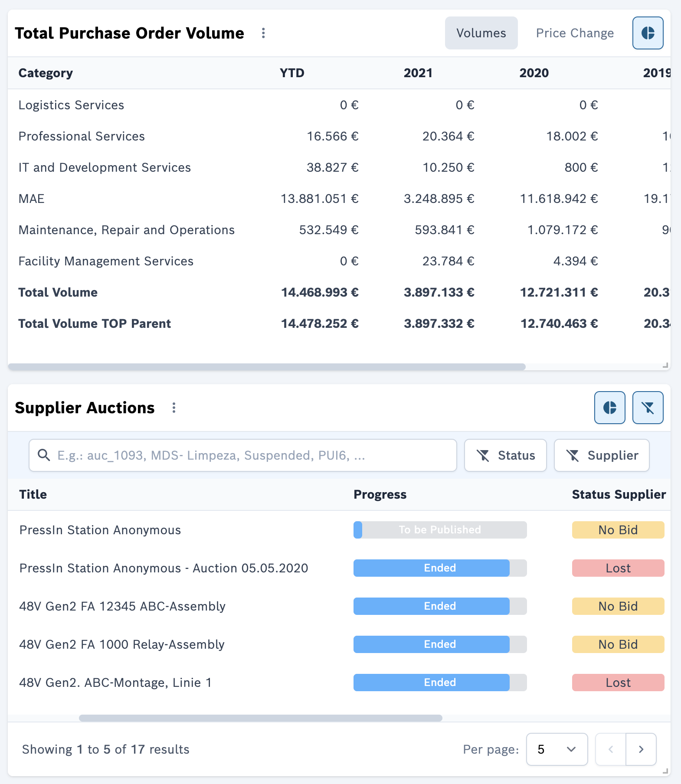Screen dimensions: 681x784
Task: Click the Total Volume row label
Action: (58, 292)
